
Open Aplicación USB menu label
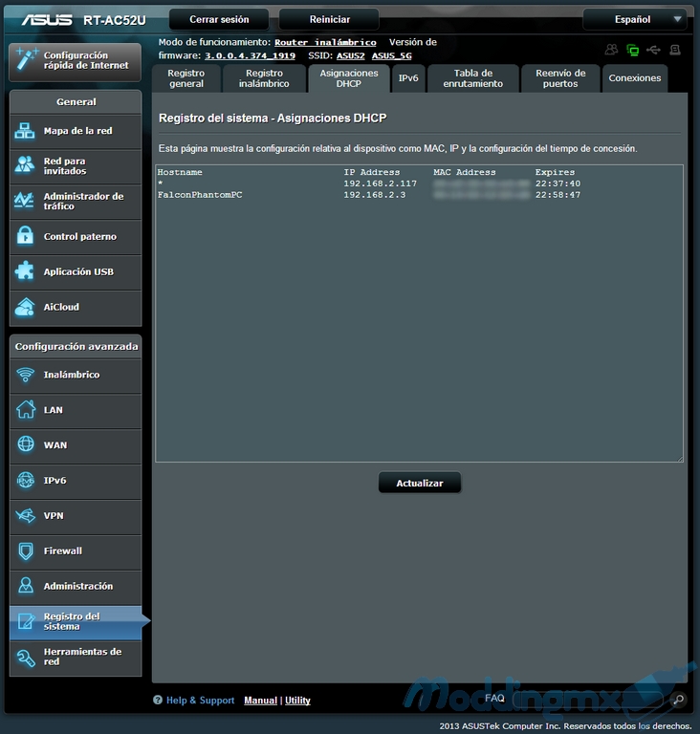78,272
